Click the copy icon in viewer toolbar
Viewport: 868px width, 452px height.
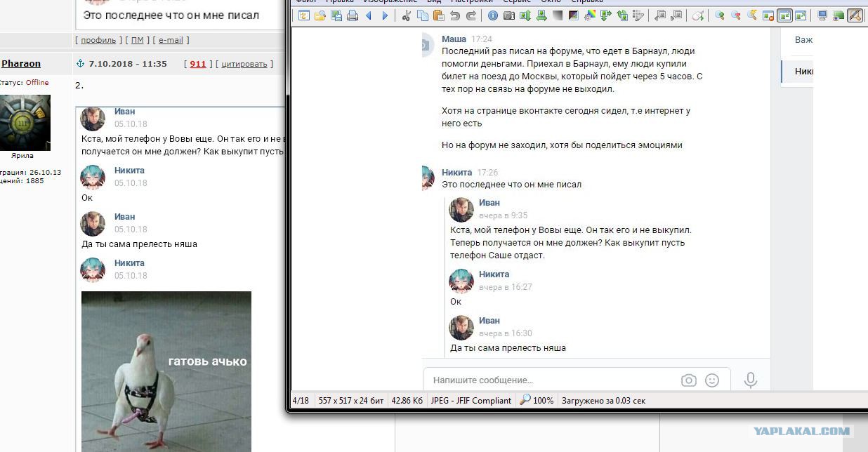coord(422,15)
